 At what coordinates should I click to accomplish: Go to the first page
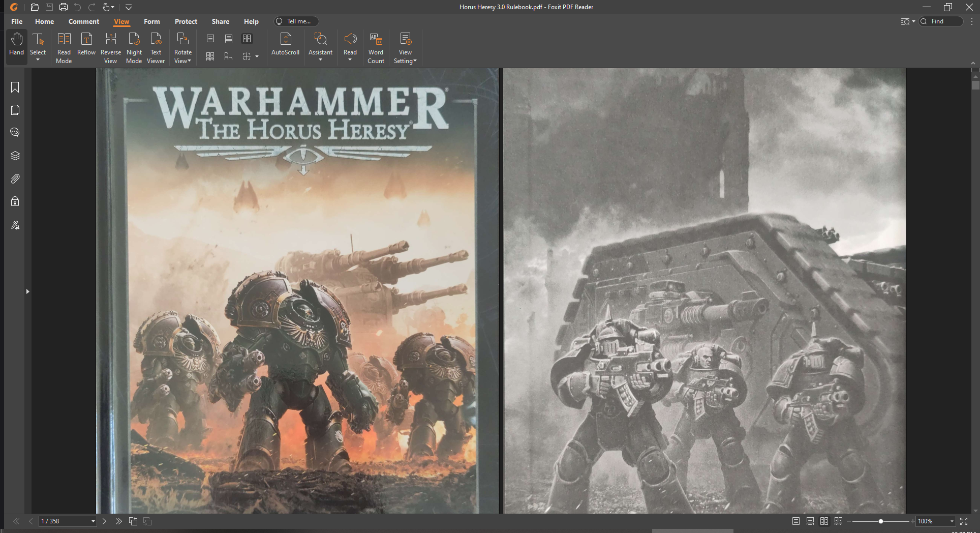[16, 521]
